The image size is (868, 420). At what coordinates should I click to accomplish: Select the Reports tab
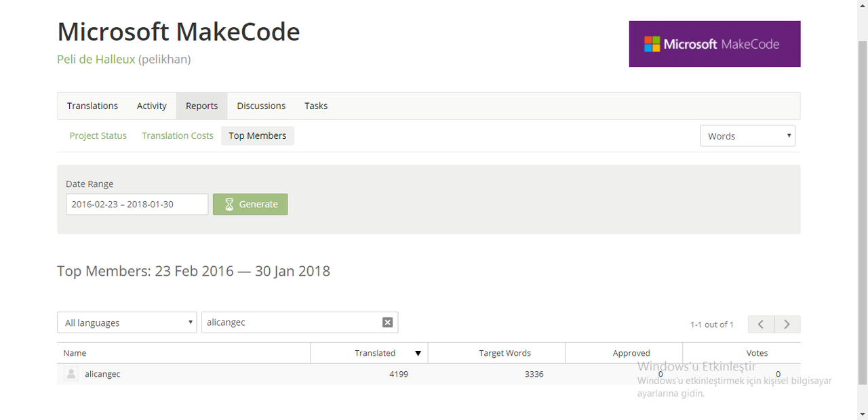202,106
